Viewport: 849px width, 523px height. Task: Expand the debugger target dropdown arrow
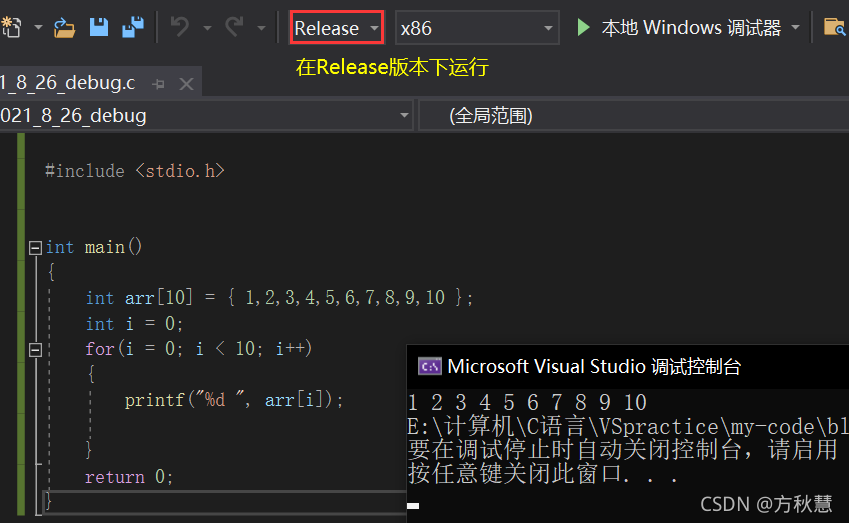pos(795,27)
